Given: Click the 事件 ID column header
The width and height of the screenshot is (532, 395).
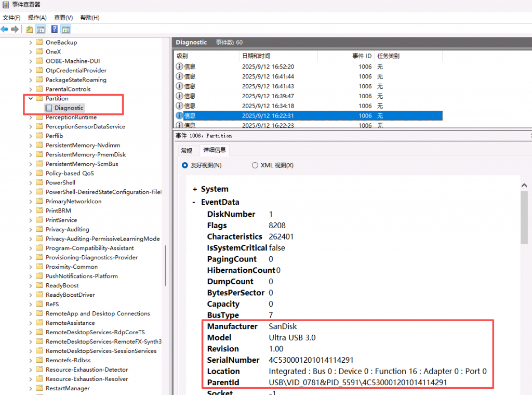Looking at the screenshot, I should pyautogui.click(x=362, y=56).
